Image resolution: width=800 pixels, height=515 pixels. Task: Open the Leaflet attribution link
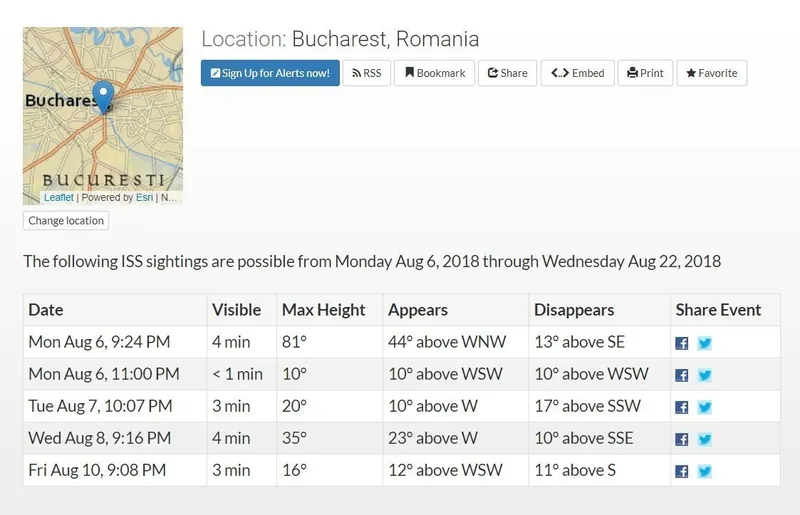click(x=58, y=198)
